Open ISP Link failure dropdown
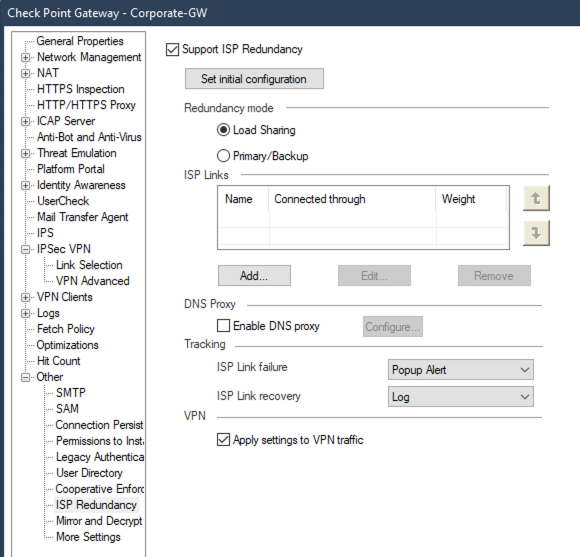 coord(461,369)
